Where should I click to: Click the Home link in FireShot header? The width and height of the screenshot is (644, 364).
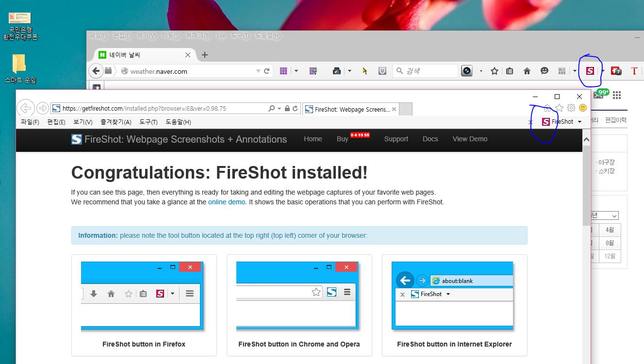313,139
